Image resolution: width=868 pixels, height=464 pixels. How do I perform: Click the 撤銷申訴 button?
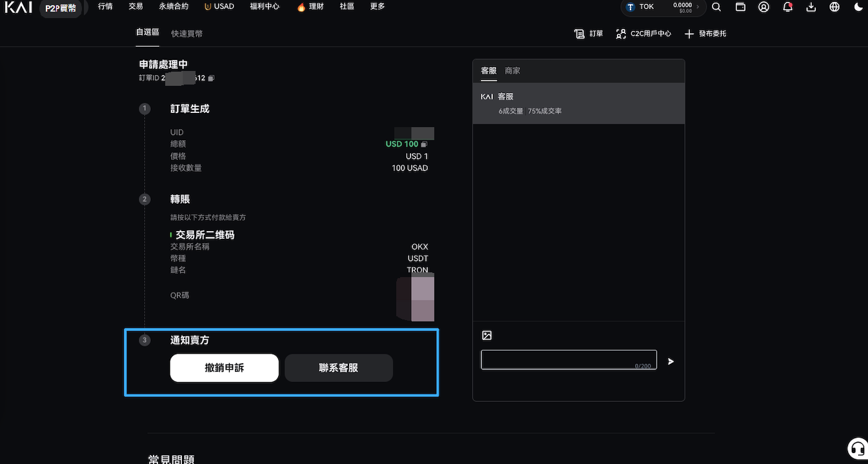(x=225, y=368)
